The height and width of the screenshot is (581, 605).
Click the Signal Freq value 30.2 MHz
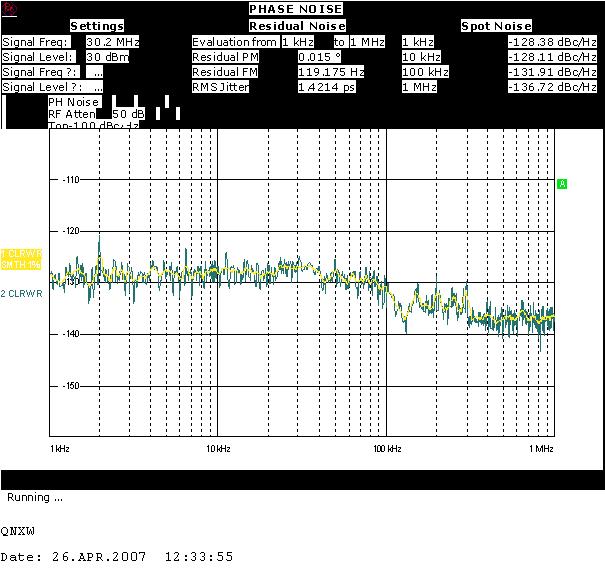[x=111, y=42]
